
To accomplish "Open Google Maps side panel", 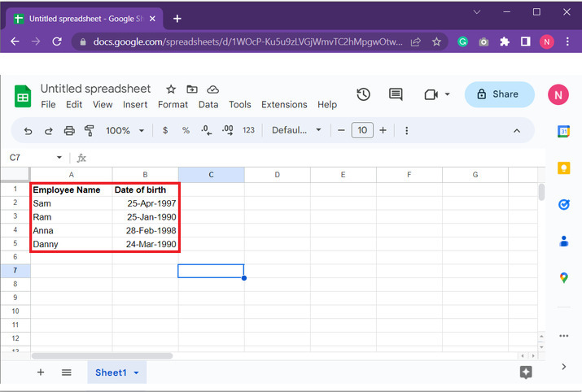I will pos(564,278).
